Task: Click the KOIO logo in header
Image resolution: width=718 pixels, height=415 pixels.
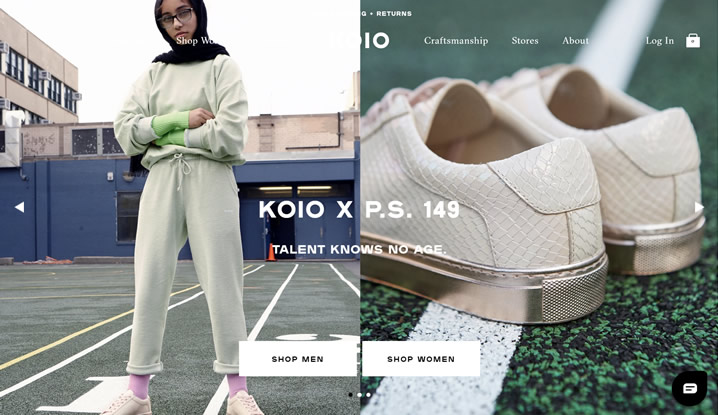Action: click(x=359, y=40)
